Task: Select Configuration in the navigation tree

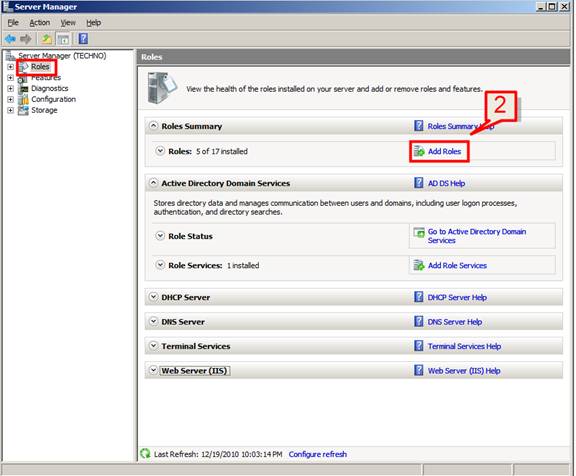Action: click(54, 99)
